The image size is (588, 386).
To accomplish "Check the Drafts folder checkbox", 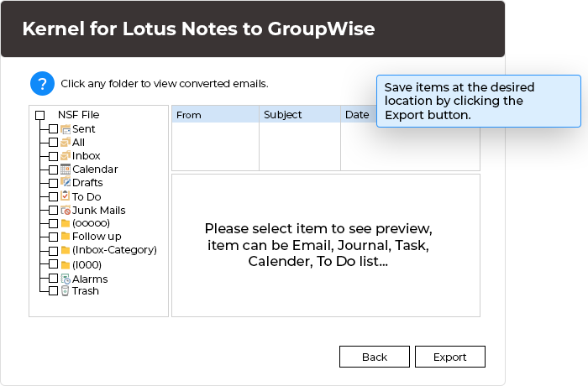I will tap(53, 183).
